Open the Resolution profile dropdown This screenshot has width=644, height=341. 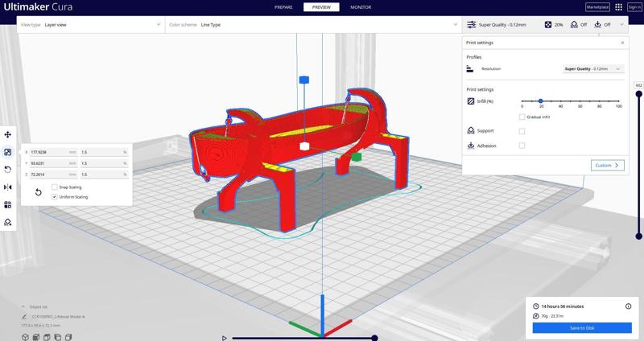593,69
